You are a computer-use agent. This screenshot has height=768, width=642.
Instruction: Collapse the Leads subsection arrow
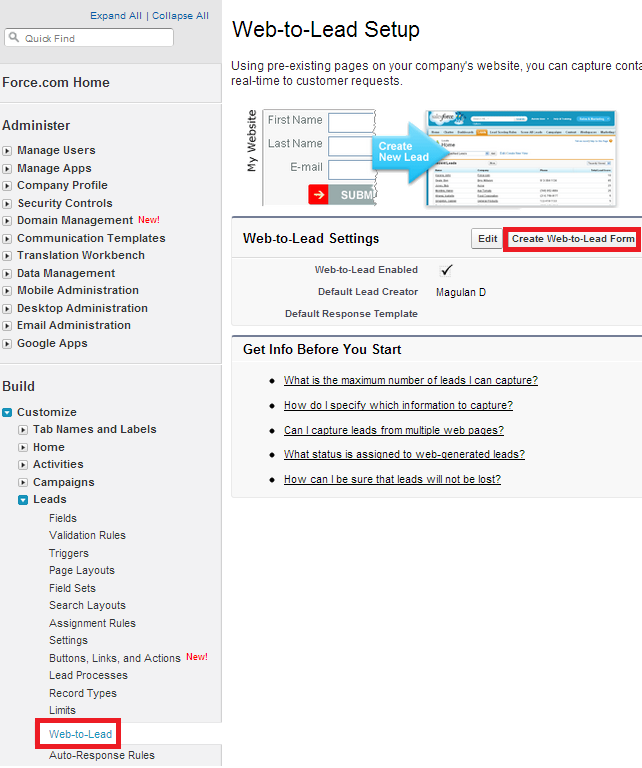(x=23, y=500)
